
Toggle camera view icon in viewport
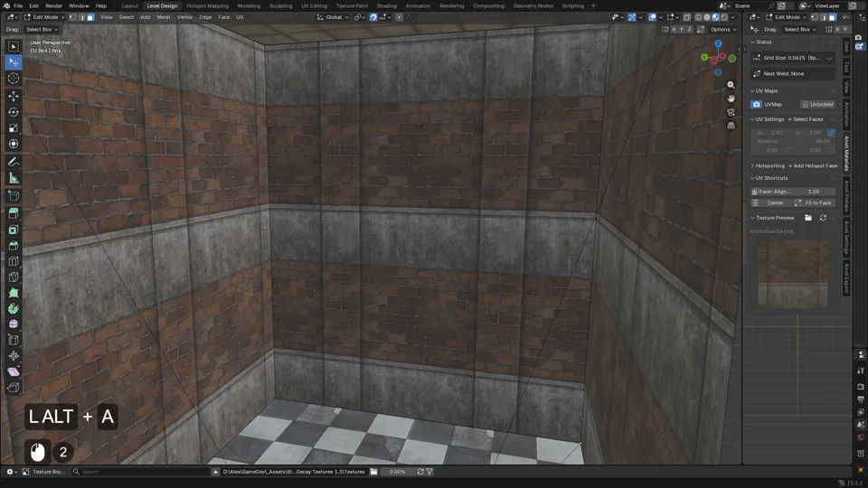(731, 112)
